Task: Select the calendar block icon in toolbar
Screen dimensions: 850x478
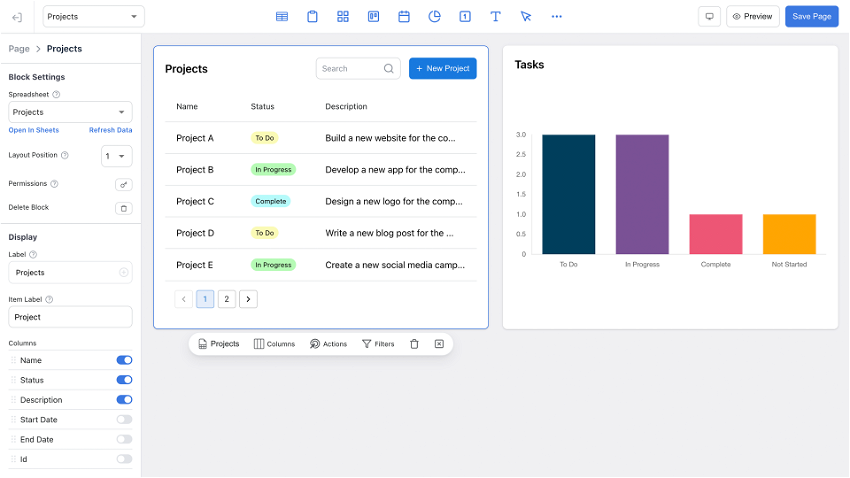Action: pos(404,17)
